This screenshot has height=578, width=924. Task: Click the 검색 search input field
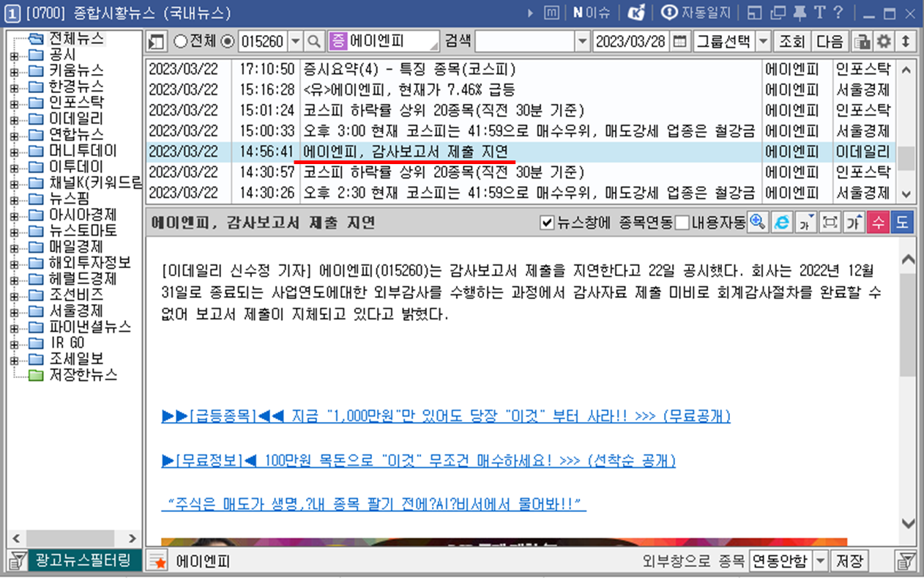(525, 41)
